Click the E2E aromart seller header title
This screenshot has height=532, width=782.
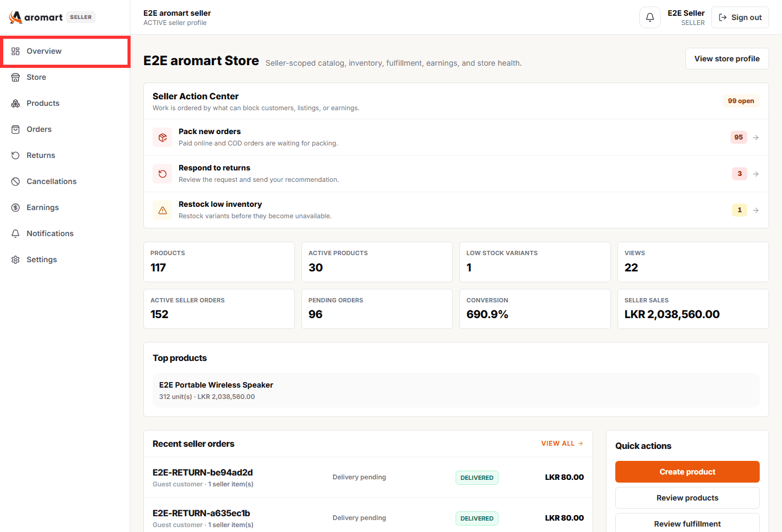pos(177,13)
